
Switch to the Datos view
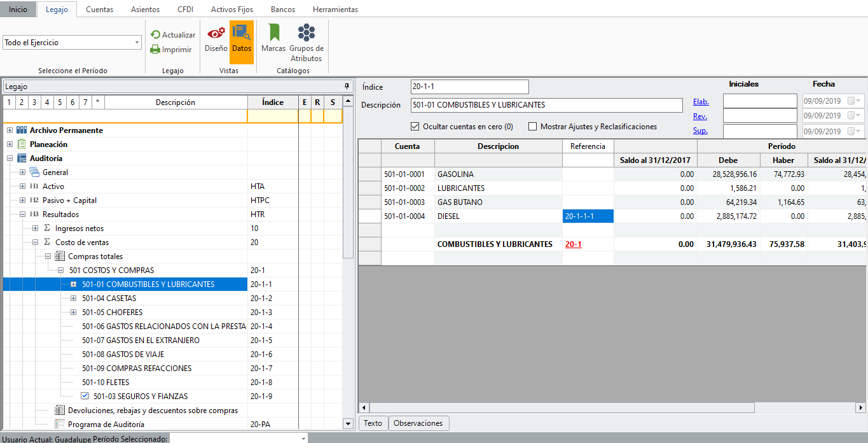(242, 39)
